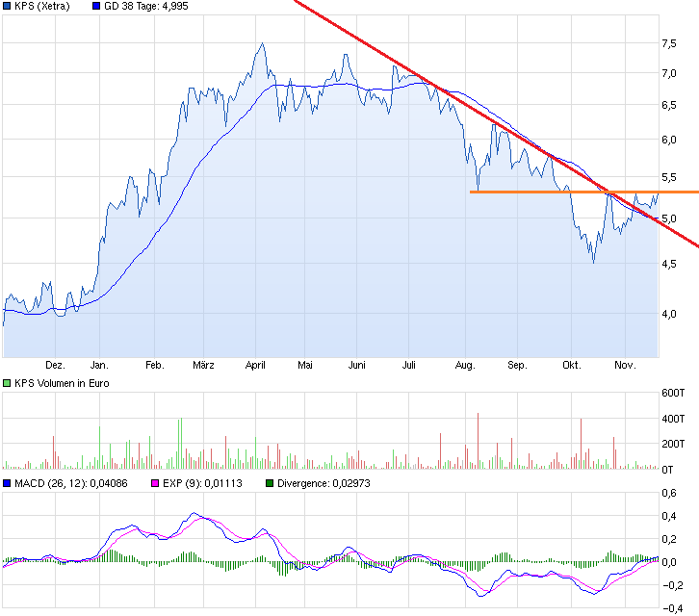Viewport: 699px width, 616px height.
Task: Select the Aug. marker on the time axis
Action: pyautogui.click(x=464, y=366)
